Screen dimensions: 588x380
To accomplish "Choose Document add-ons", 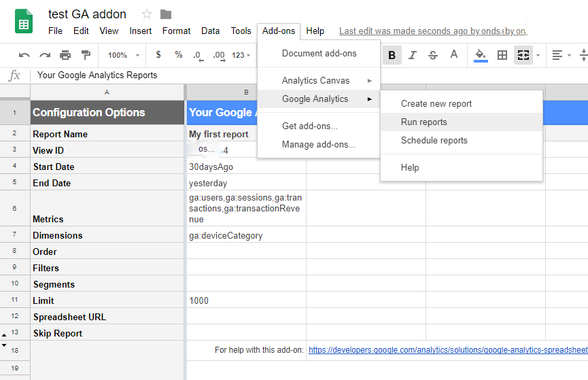I will [x=319, y=54].
